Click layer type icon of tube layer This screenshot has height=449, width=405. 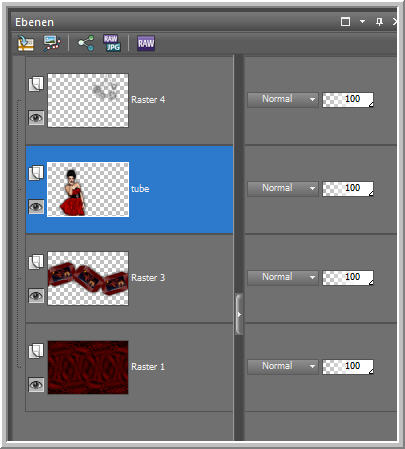point(36,173)
